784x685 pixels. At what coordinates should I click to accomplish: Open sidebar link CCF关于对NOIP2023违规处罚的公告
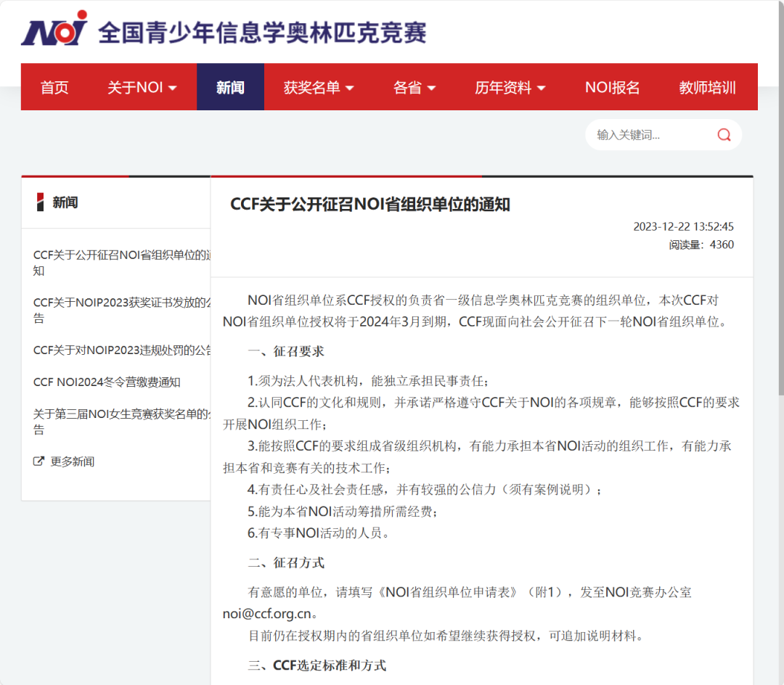pyautogui.click(x=121, y=350)
